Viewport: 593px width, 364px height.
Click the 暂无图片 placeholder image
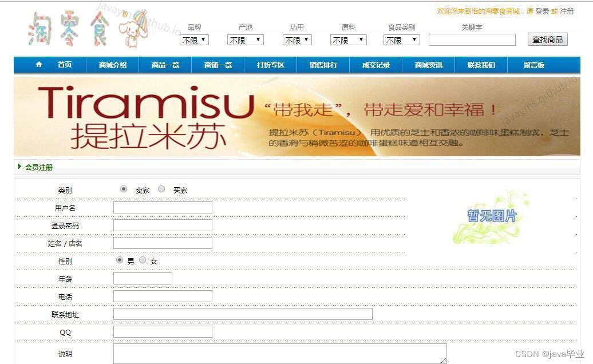pos(492,220)
